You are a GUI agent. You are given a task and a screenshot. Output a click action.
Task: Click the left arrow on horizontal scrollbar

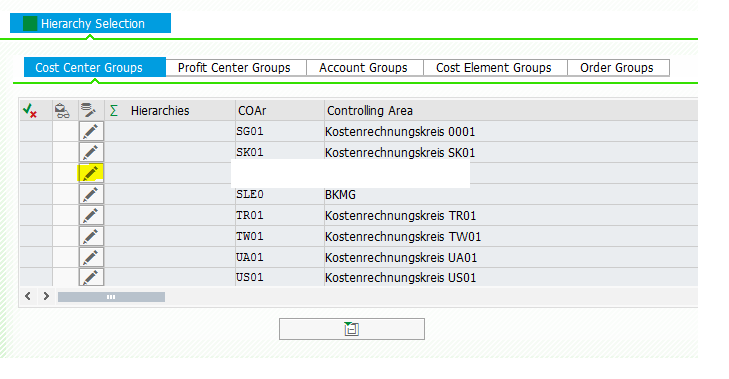point(28,296)
